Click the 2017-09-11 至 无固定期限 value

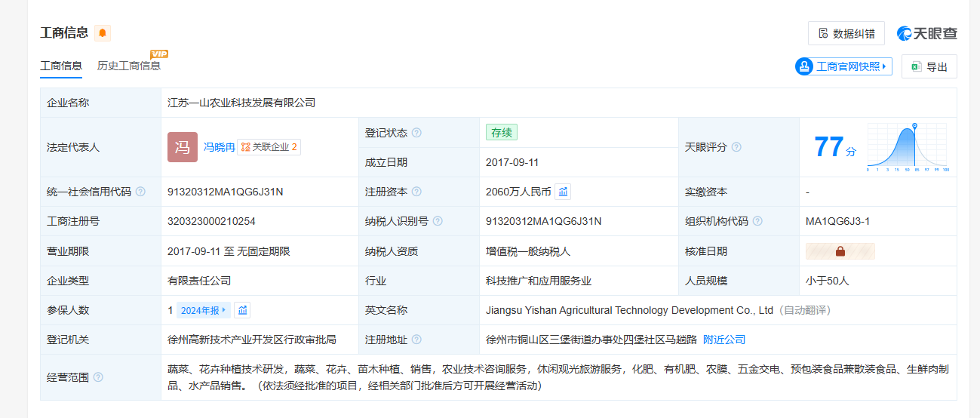[229, 251]
